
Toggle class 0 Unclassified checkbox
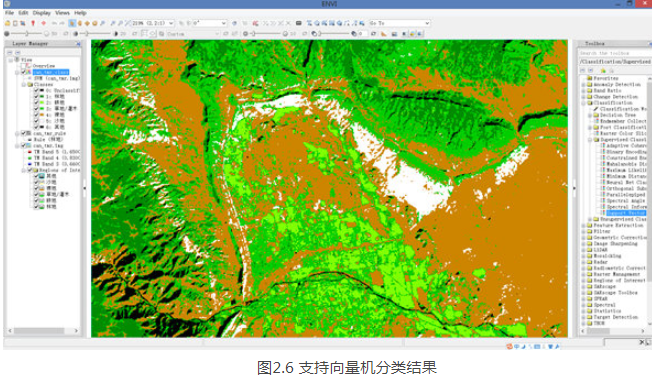pyautogui.click(x=36, y=90)
